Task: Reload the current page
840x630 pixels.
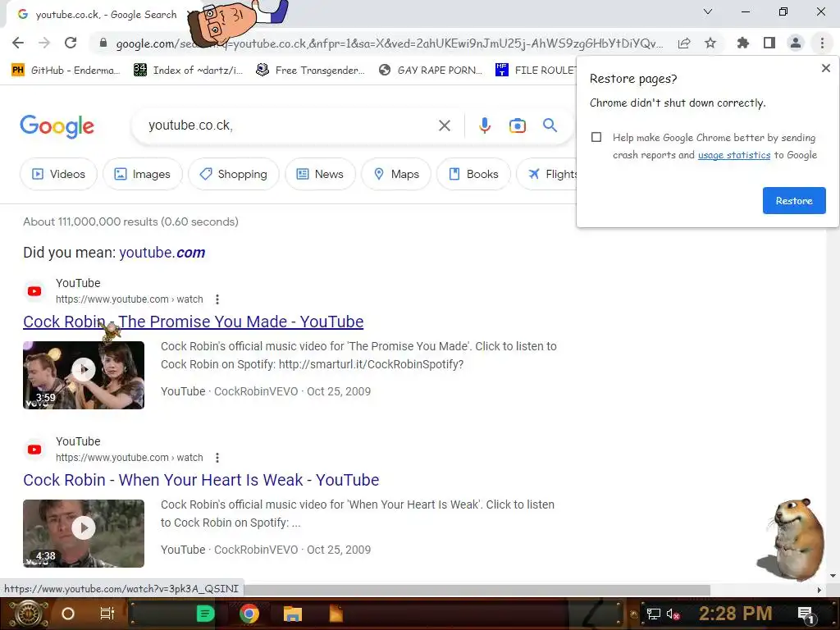Action: (x=71, y=43)
